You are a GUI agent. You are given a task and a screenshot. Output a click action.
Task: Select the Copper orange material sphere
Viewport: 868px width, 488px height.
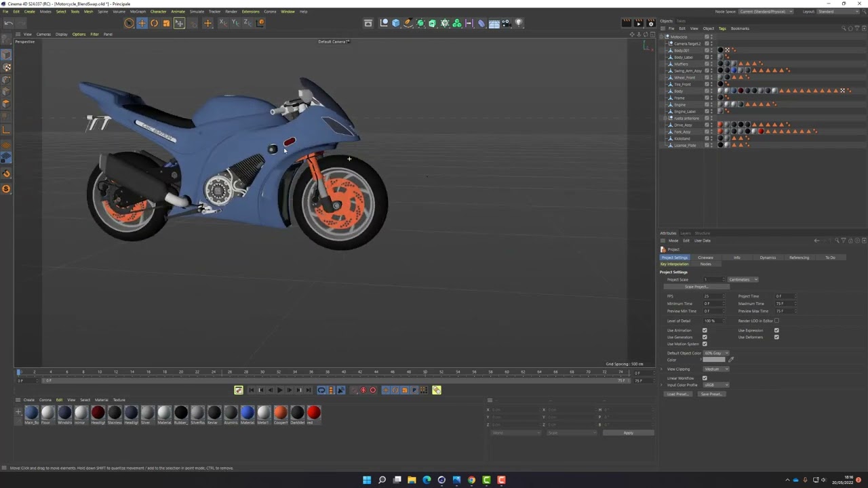(280, 413)
